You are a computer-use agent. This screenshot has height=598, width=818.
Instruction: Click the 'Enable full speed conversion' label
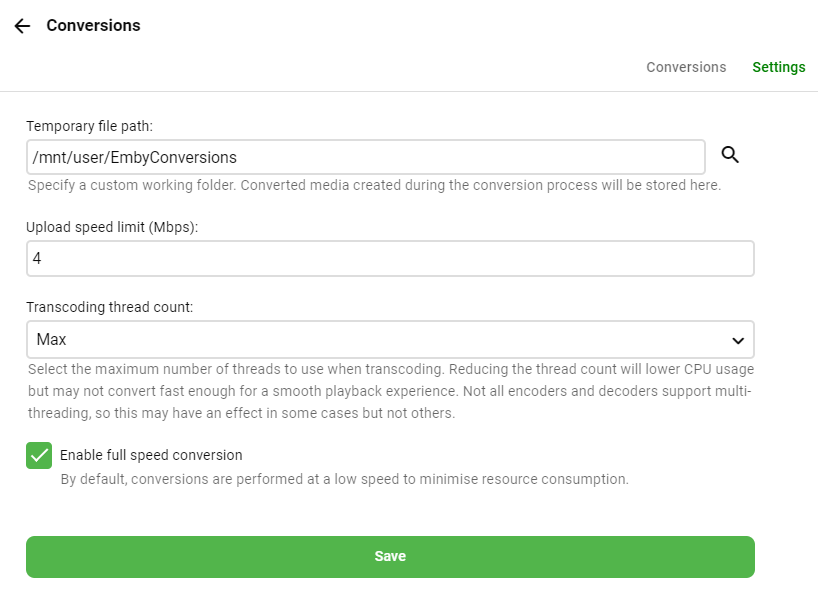click(151, 455)
